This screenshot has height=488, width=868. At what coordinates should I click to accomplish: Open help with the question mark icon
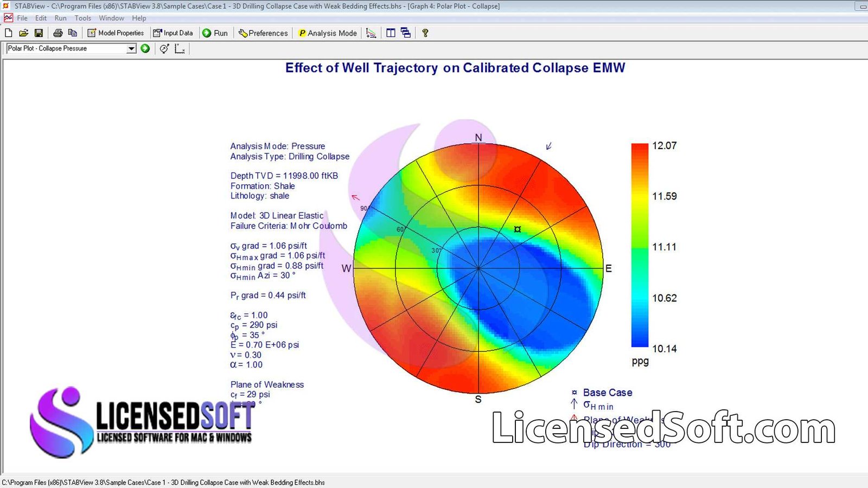[425, 33]
